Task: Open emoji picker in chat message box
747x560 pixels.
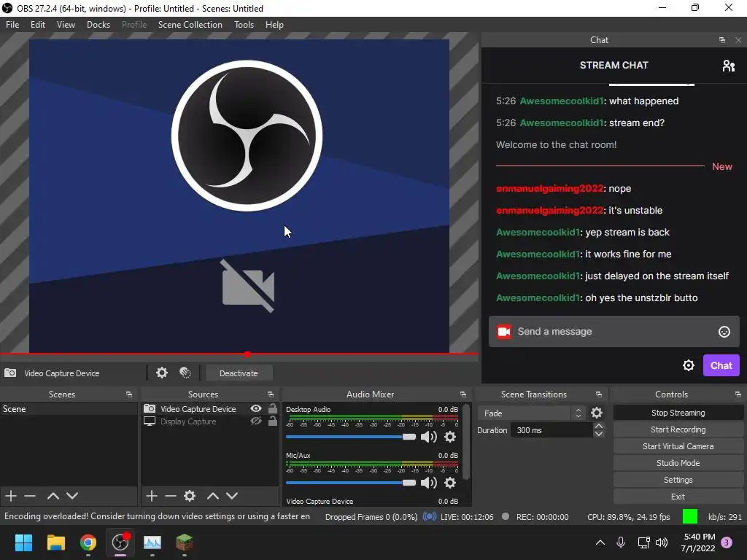Action: (724, 332)
